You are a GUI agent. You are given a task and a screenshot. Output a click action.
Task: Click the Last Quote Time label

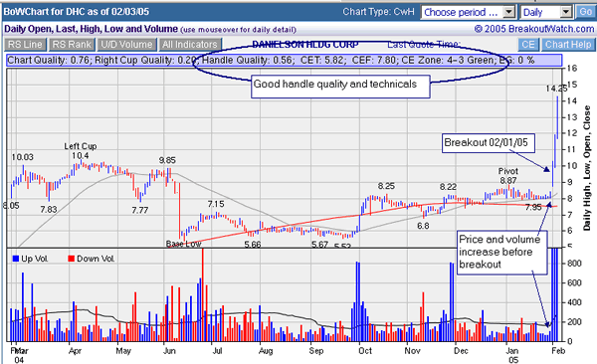(424, 45)
